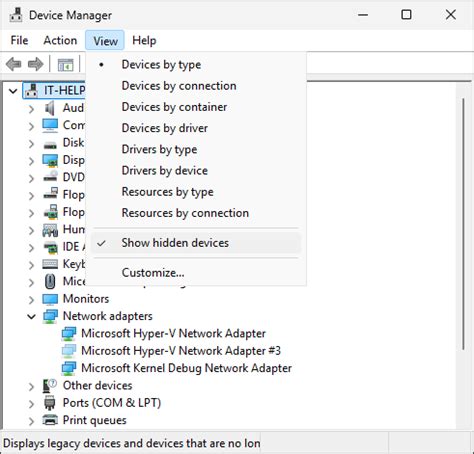Viewport: 474px width, 454px height.
Task: Click the Human Interface Devices icon
Action: pyautogui.click(x=50, y=230)
